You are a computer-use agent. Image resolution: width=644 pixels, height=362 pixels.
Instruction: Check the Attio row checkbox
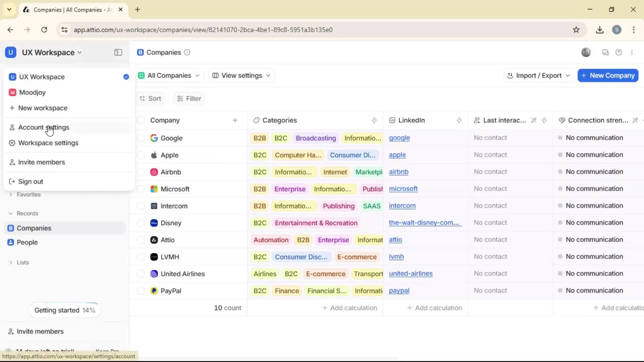click(141, 240)
